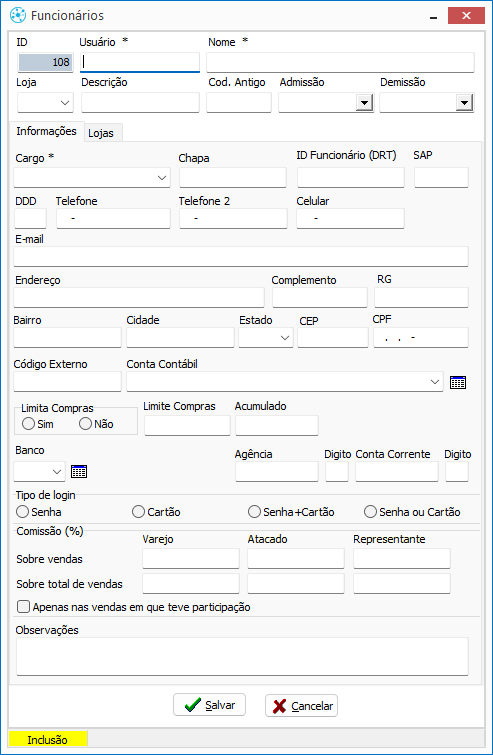
Task: Click the Demissão date picker arrow
Action: click(464, 103)
